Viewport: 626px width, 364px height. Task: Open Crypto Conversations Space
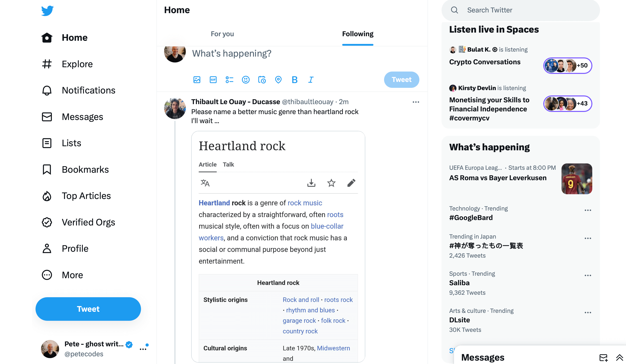pyautogui.click(x=485, y=61)
